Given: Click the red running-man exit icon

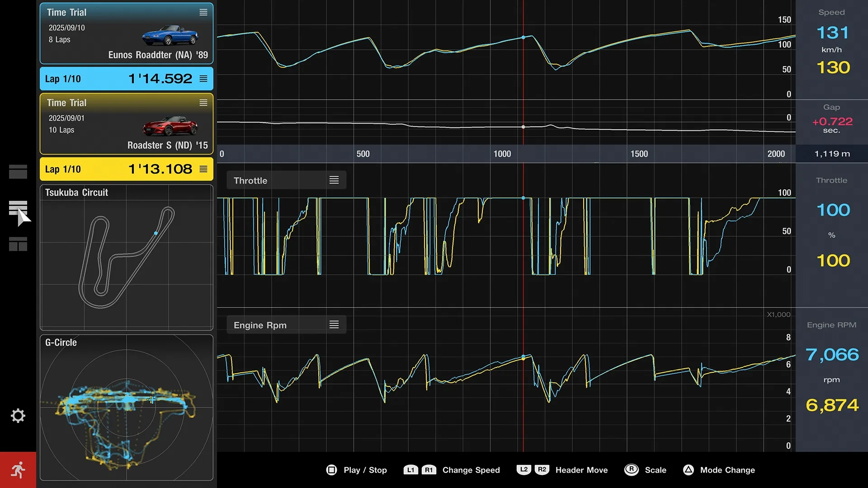Looking at the screenshot, I should pyautogui.click(x=18, y=470).
